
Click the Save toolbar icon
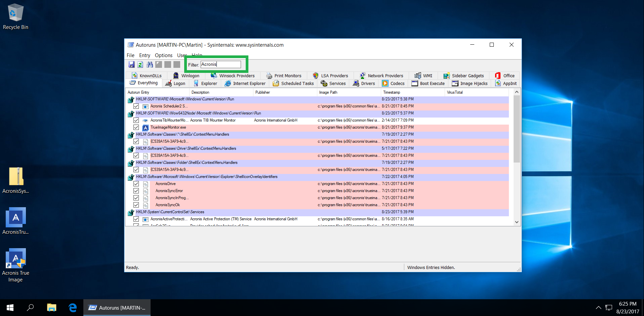click(131, 64)
